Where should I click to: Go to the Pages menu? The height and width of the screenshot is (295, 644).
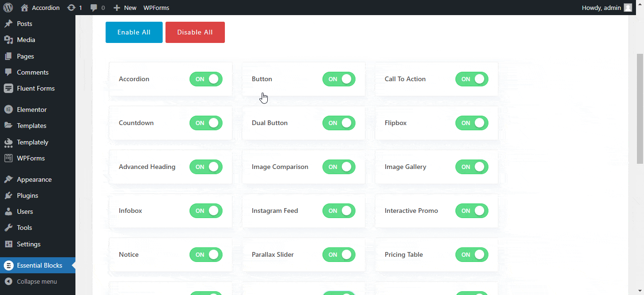38,56
